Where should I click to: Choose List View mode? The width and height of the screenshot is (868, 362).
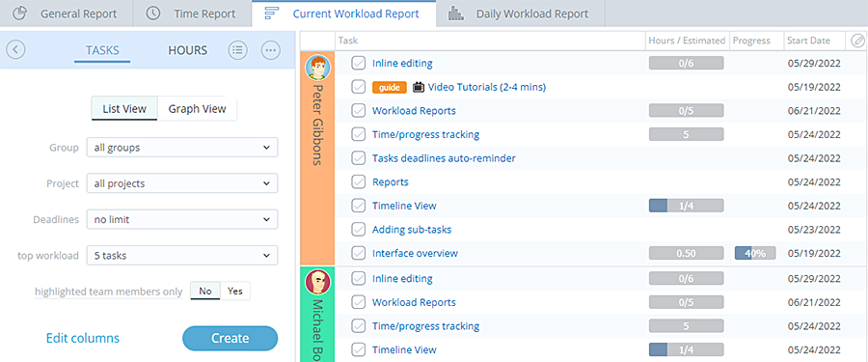(124, 109)
